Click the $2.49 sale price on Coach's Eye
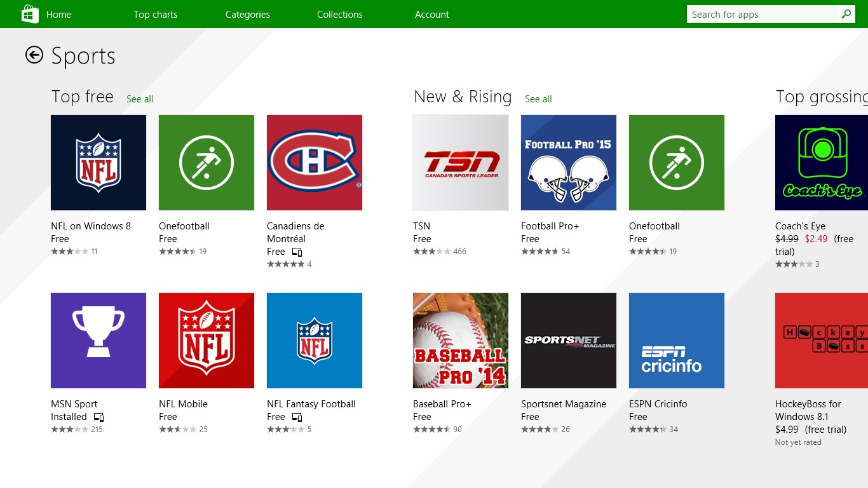868x488 pixels. click(x=816, y=239)
